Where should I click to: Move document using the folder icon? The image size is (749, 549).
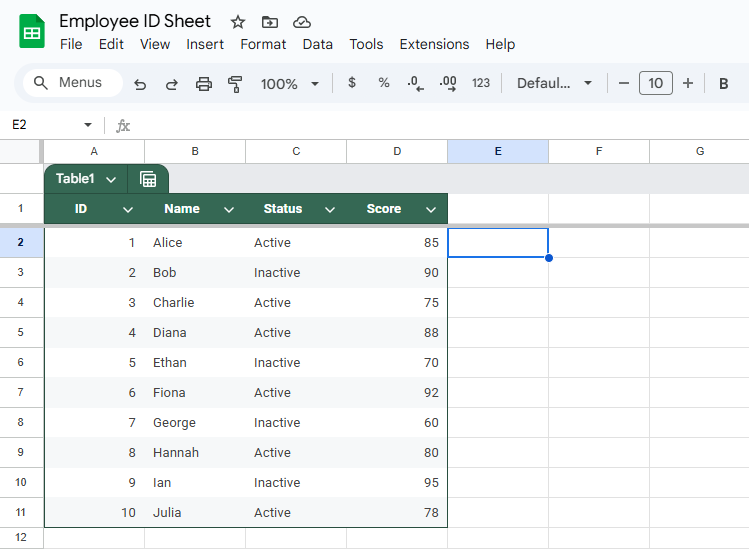pos(269,22)
